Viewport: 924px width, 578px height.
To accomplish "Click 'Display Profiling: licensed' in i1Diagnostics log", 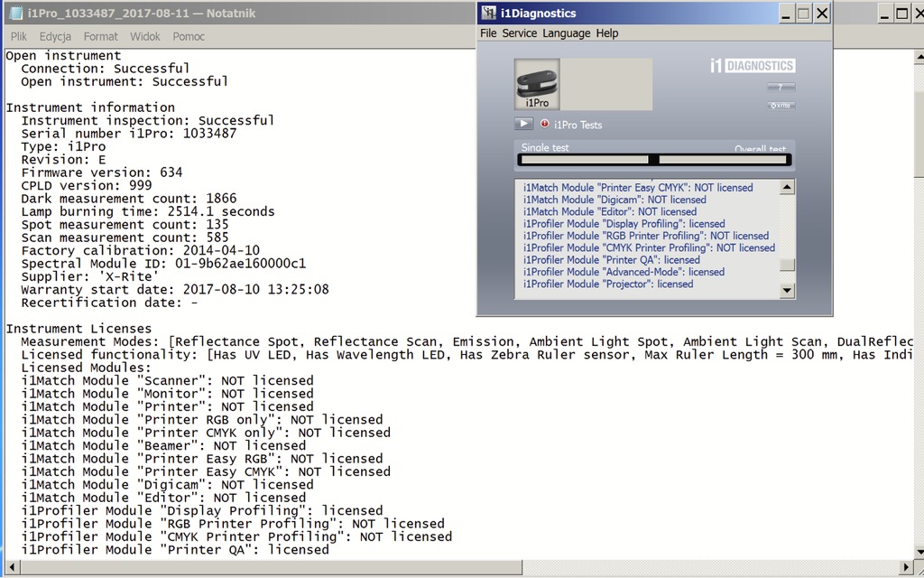I will click(x=624, y=224).
